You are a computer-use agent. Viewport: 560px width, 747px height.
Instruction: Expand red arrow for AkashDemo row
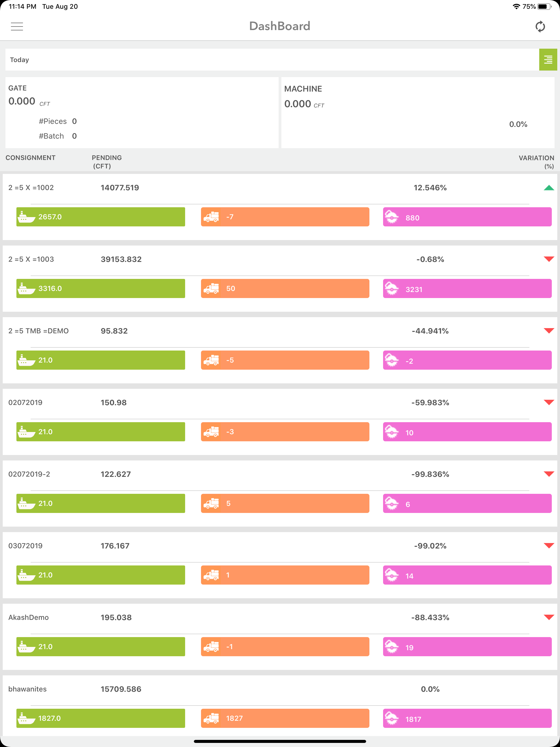pos(549,617)
